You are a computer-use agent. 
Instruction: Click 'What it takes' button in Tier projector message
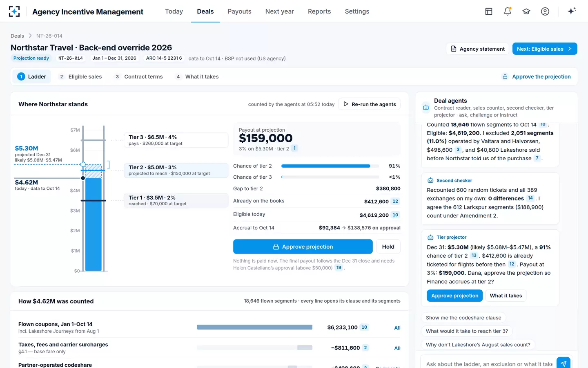(506, 296)
